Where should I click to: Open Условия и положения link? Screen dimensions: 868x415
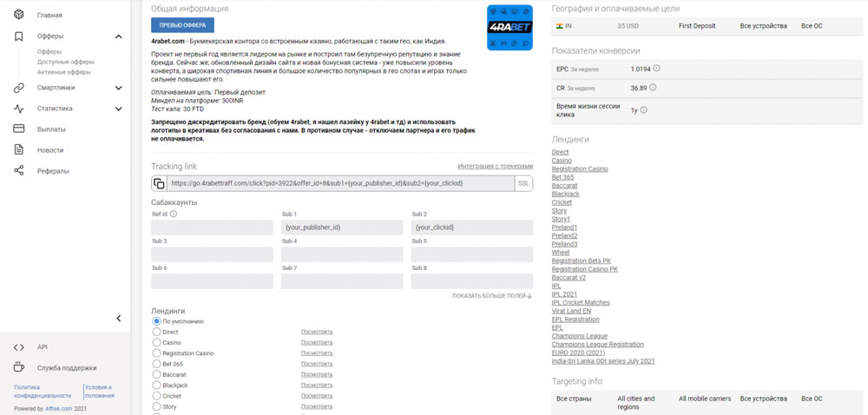click(100, 392)
